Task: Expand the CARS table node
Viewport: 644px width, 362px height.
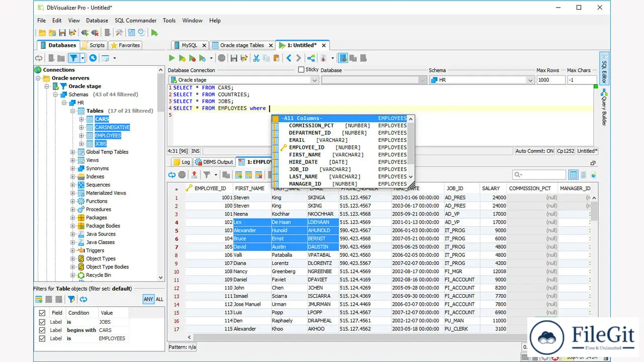Action: tap(82, 119)
